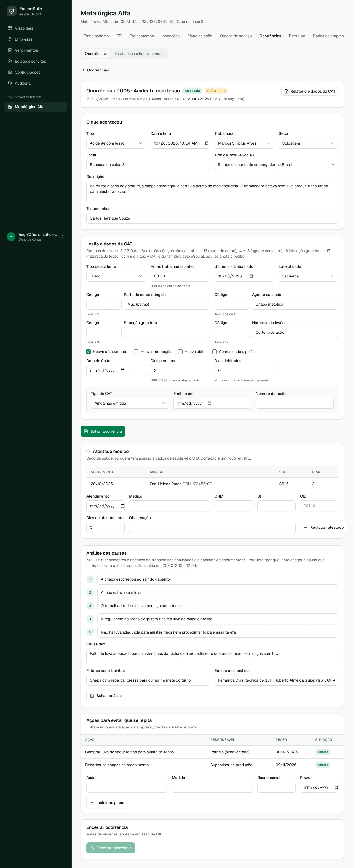Click the document icon in Relatório button
The width and height of the screenshot is (353, 868).
(x=287, y=91)
